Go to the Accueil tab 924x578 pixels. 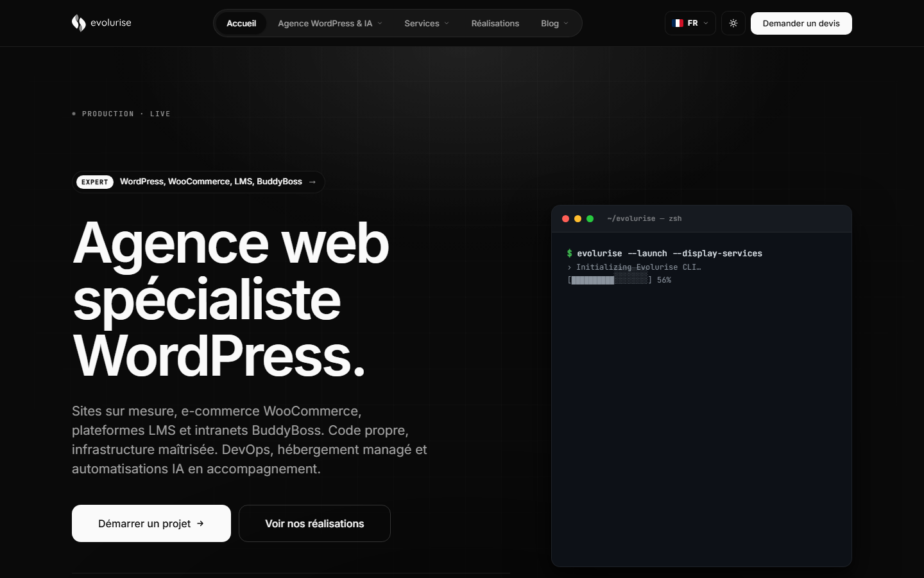(x=241, y=23)
